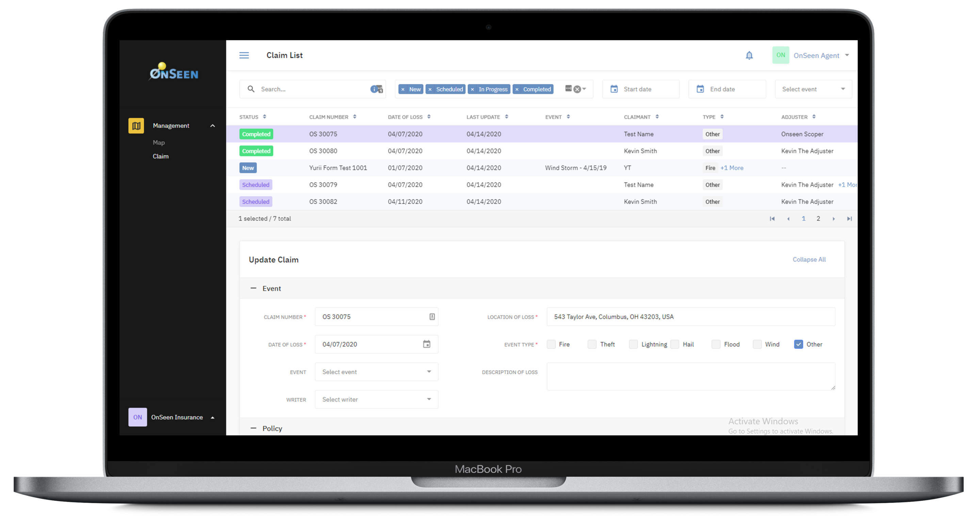Enable the Hail event type checkbox

tap(673, 344)
